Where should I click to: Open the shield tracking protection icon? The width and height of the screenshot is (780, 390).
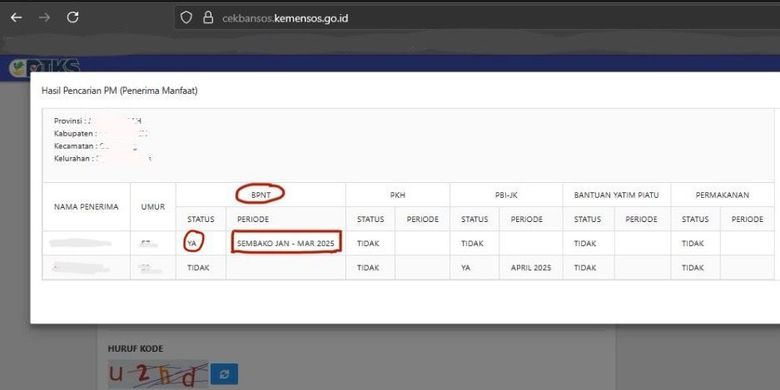(186, 18)
